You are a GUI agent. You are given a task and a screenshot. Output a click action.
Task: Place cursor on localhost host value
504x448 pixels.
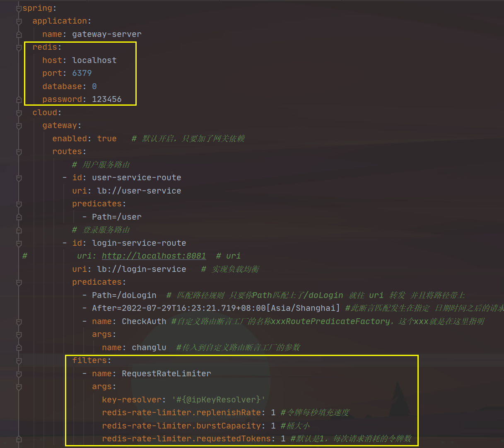click(94, 60)
